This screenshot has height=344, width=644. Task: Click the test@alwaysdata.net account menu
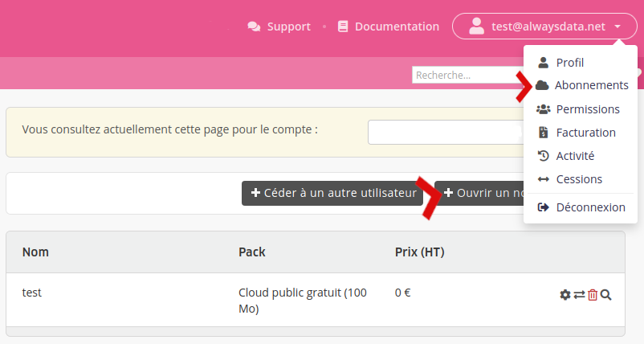[x=544, y=27]
